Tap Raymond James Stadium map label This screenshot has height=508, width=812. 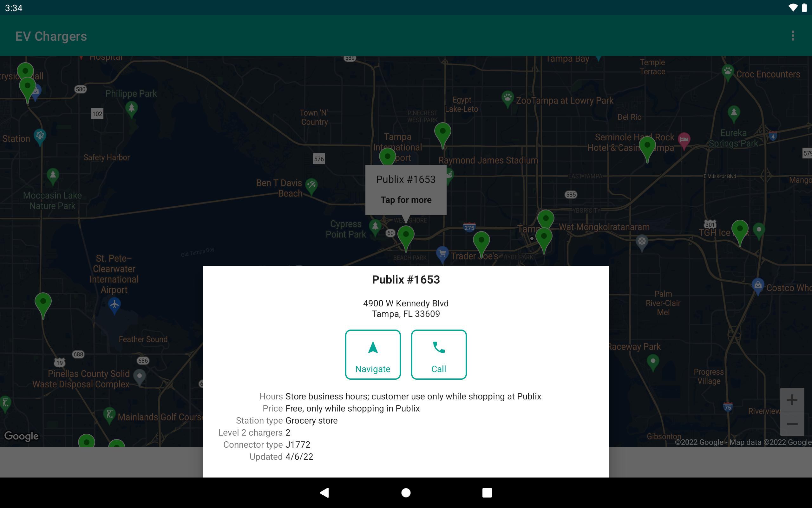[x=488, y=160]
